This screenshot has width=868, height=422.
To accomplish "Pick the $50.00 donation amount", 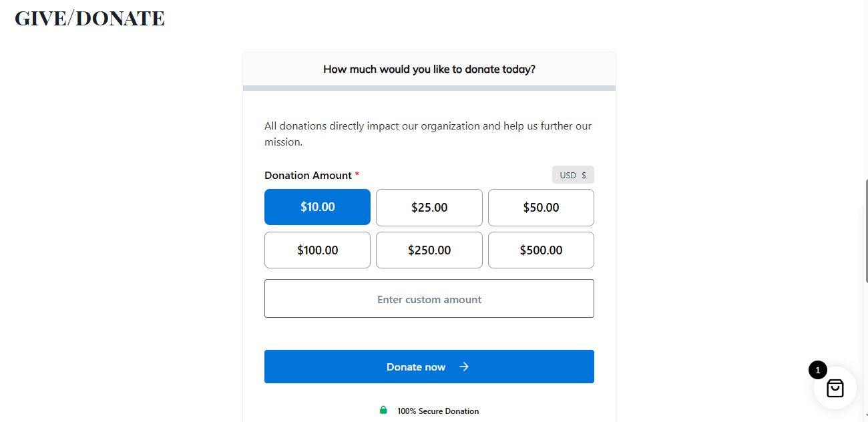I will click(540, 208).
